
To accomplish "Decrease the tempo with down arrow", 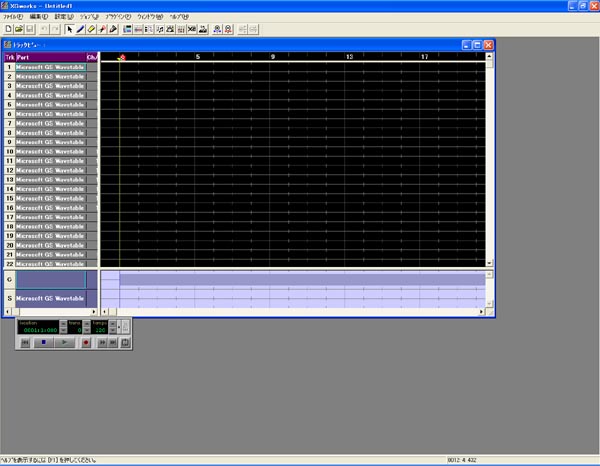I will tap(112, 330).
